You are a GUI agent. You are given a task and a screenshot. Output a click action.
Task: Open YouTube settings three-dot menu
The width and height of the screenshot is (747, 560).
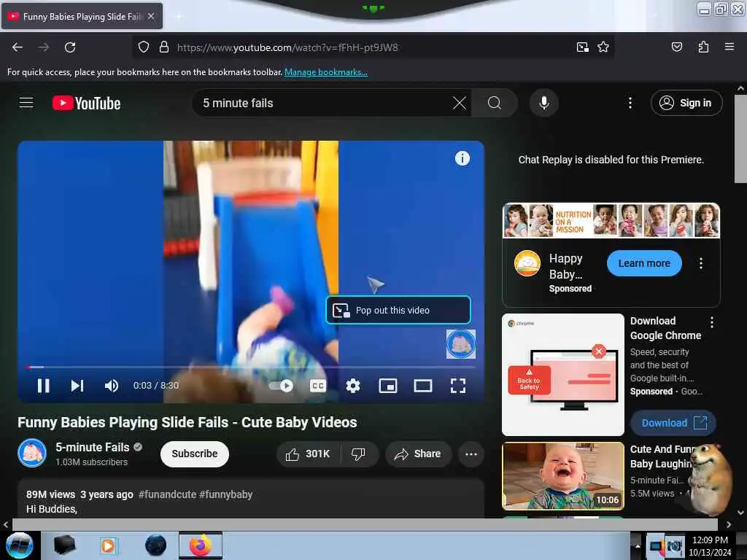(630, 103)
